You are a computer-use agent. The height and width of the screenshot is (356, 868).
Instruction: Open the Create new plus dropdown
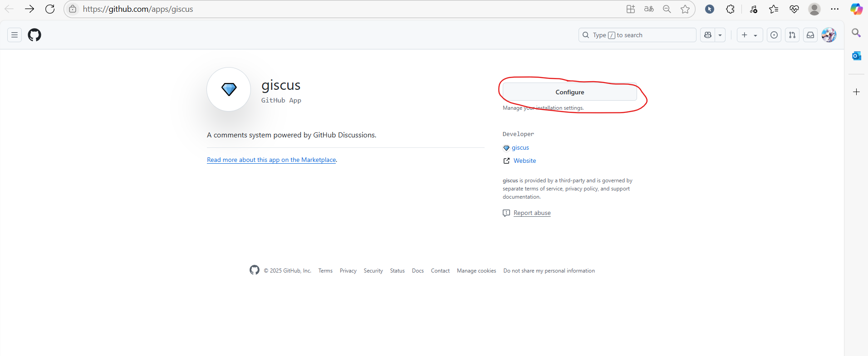(750, 35)
